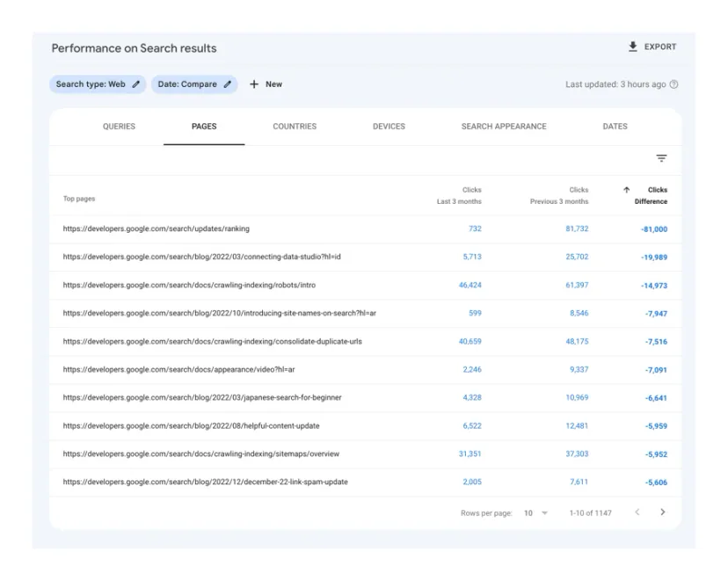The height and width of the screenshot is (581, 728).
Task: Click the 8,546 previous clicks value
Action: pos(579,313)
